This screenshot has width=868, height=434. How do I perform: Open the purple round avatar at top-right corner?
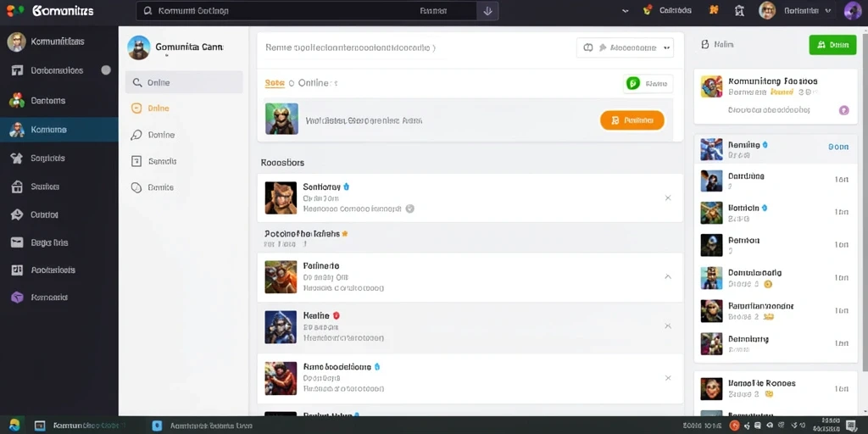click(853, 10)
